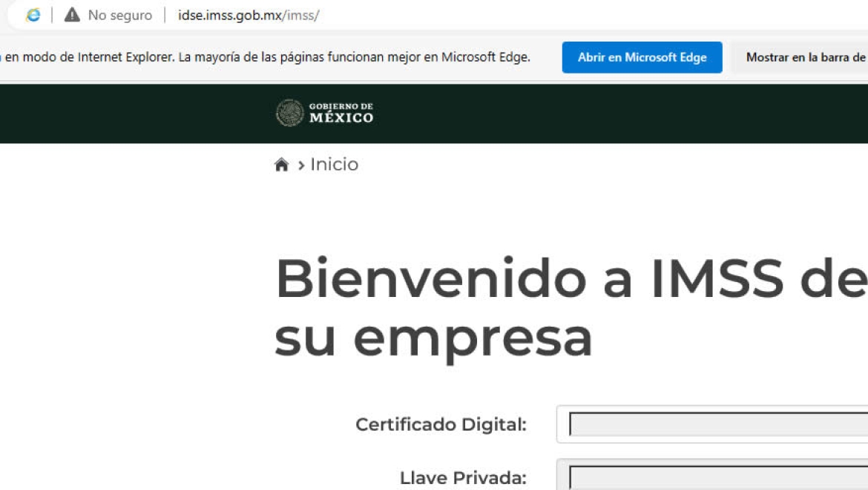The image size is (868, 490).
Task: Click the warning triangle security icon
Action: [x=72, y=15]
